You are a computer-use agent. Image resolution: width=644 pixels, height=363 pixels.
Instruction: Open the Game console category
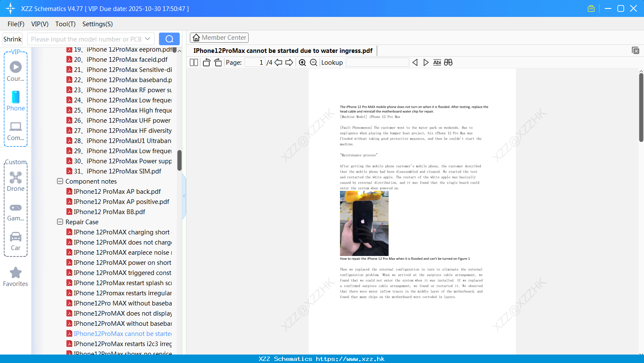coord(16,212)
